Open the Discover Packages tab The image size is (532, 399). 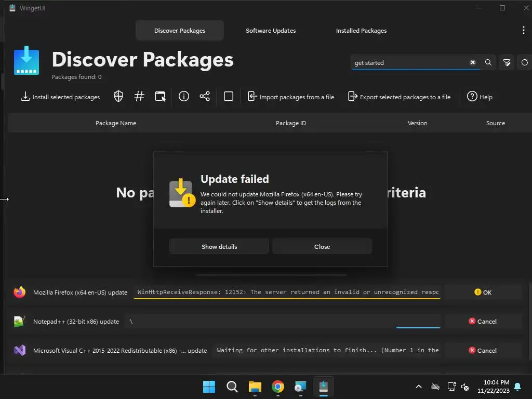(179, 31)
